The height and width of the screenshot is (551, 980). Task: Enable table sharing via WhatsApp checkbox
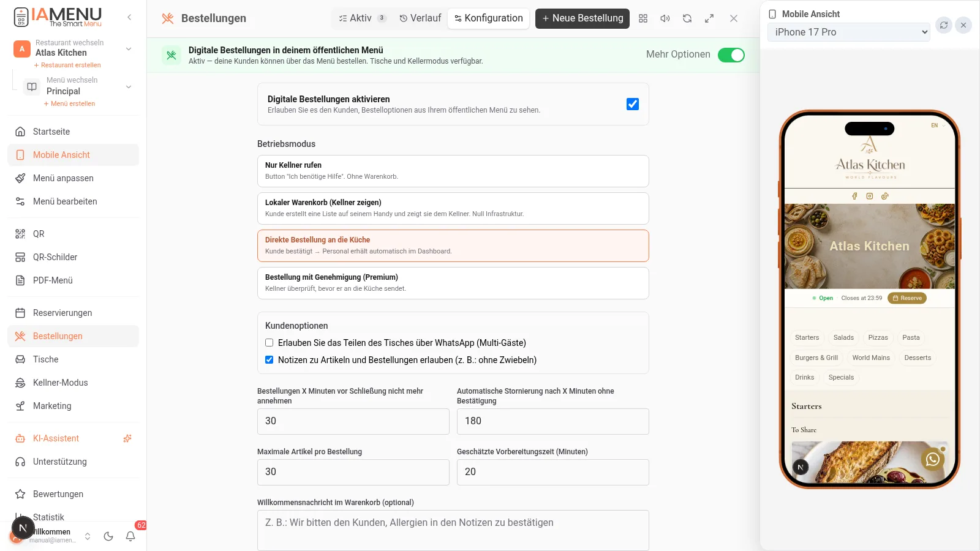click(x=269, y=343)
